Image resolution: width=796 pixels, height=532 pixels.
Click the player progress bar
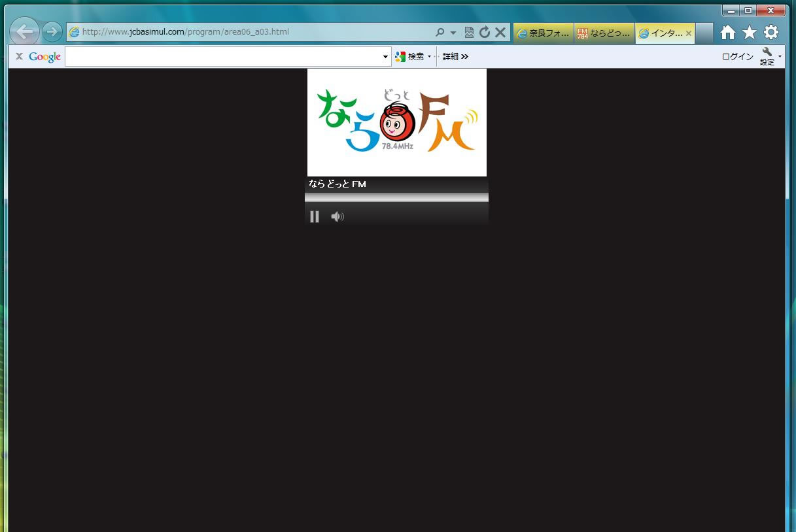pyautogui.click(x=396, y=197)
